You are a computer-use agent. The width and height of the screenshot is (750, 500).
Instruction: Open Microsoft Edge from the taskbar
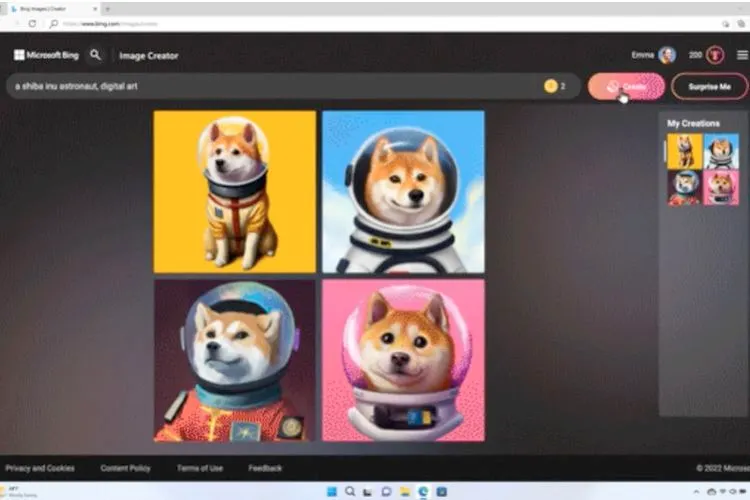pyautogui.click(x=423, y=492)
